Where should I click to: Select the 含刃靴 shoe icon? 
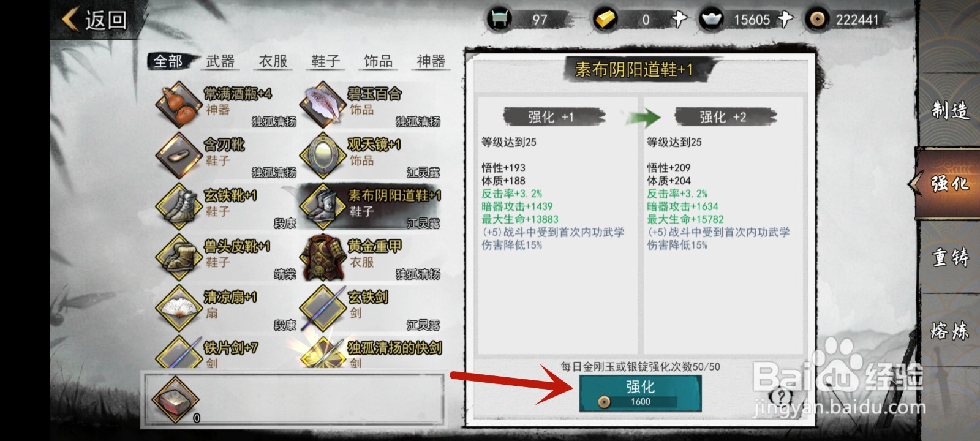point(178,155)
